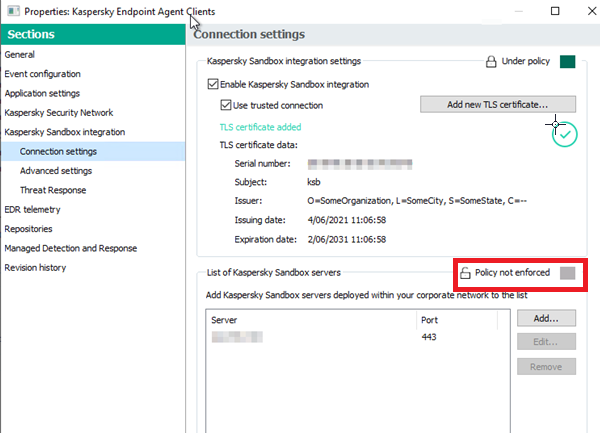Image resolution: width=600 pixels, height=433 pixels.
Task: Click the Remove server button
Action: [x=546, y=366]
